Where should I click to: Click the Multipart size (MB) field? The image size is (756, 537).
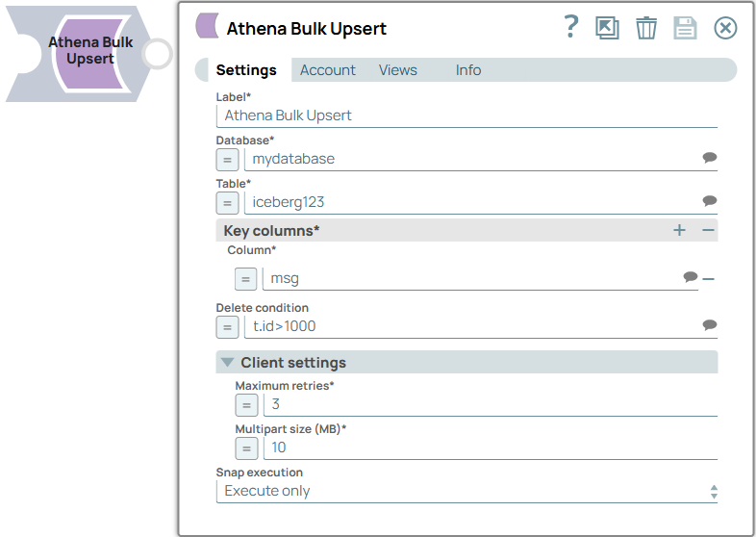[491, 447]
